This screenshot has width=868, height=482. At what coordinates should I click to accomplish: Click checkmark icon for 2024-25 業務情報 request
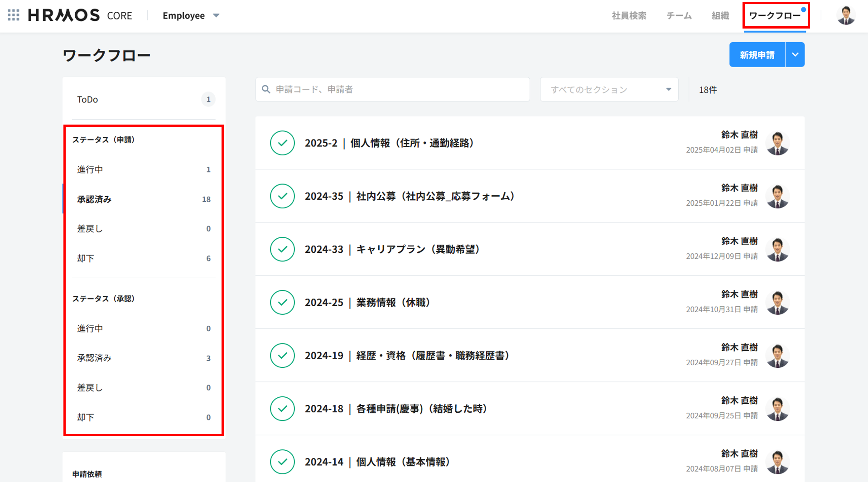click(282, 302)
